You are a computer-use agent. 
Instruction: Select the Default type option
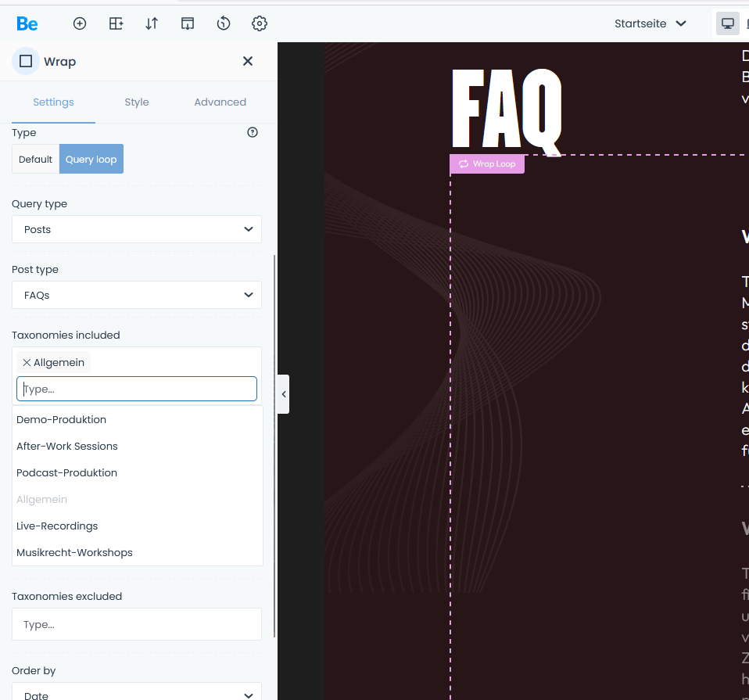pos(35,160)
